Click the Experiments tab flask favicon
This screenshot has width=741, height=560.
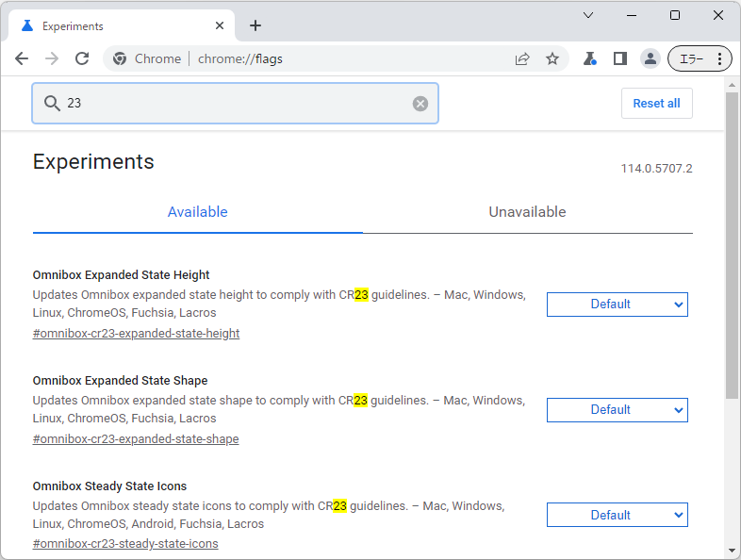[x=27, y=25]
